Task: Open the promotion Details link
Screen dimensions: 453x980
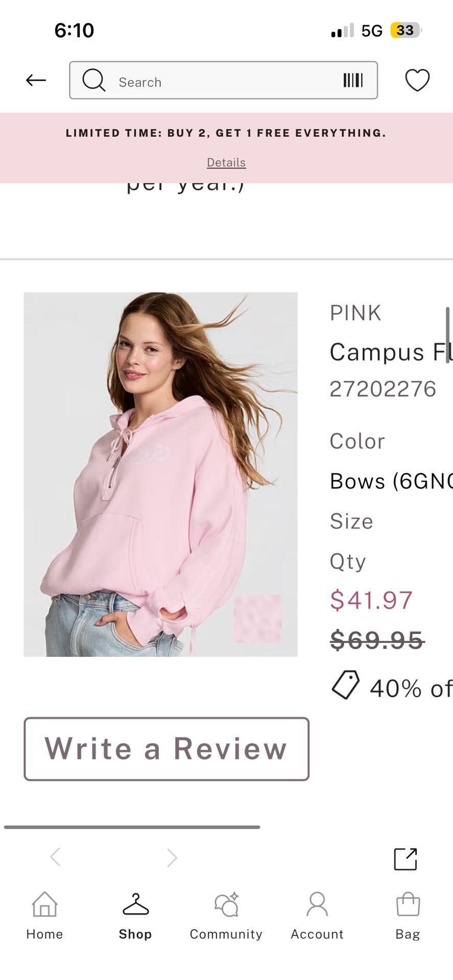Action: pos(226,162)
